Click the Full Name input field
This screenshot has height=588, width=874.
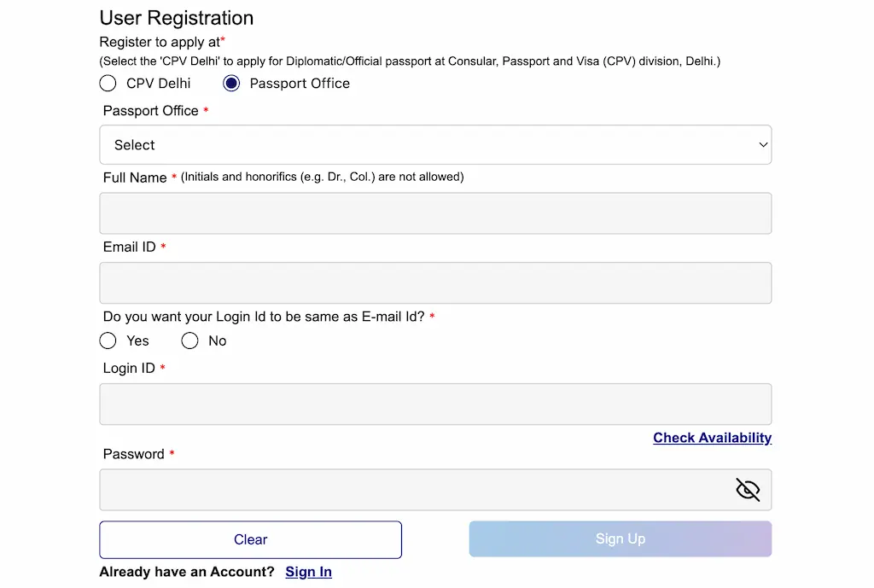(x=435, y=212)
